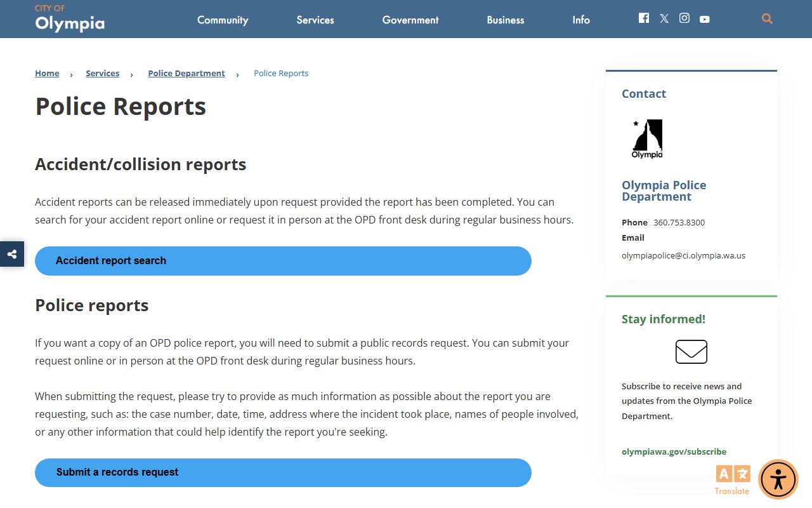Open the Services navigation menu
Image resolution: width=812 pixels, height=508 pixels.
[315, 20]
